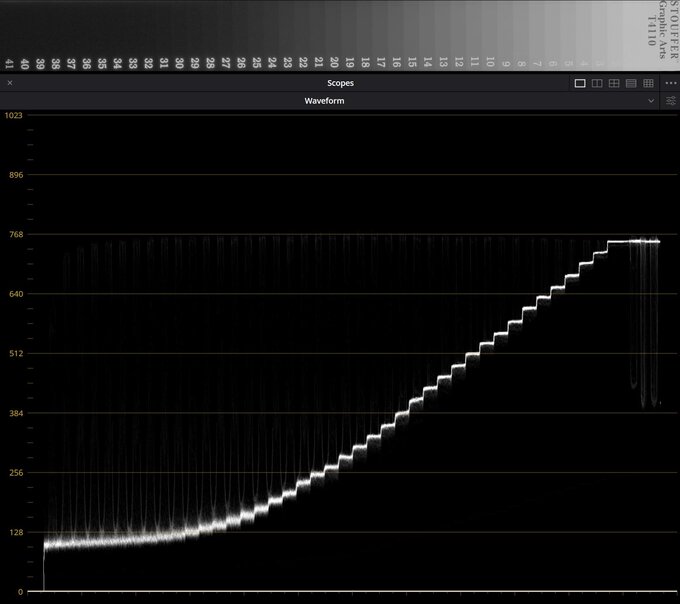Viewport: 680px width, 604px height.
Task: Click the 1023 graticule scale label
Action: point(13,115)
